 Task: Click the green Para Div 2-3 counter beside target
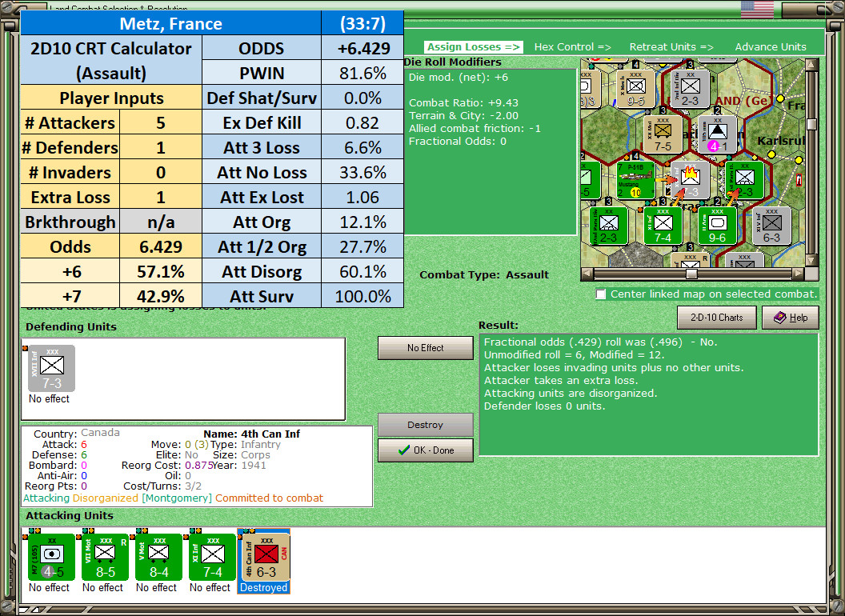click(745, 180)
